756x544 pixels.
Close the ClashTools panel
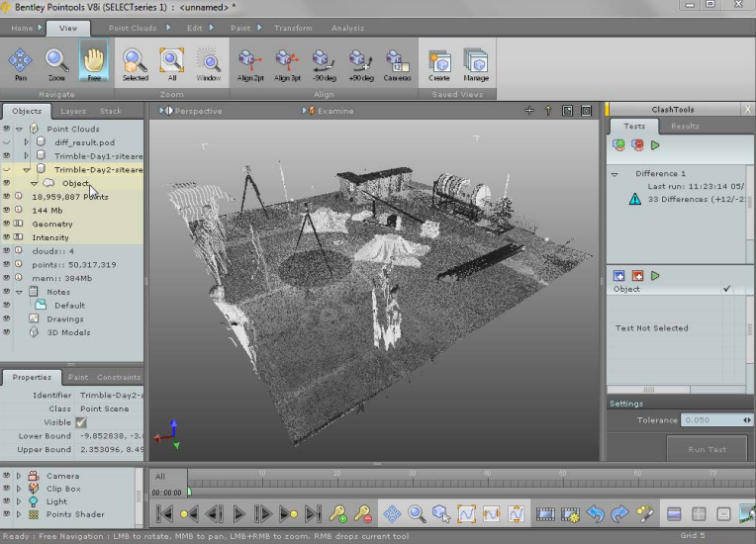(747, 110)
